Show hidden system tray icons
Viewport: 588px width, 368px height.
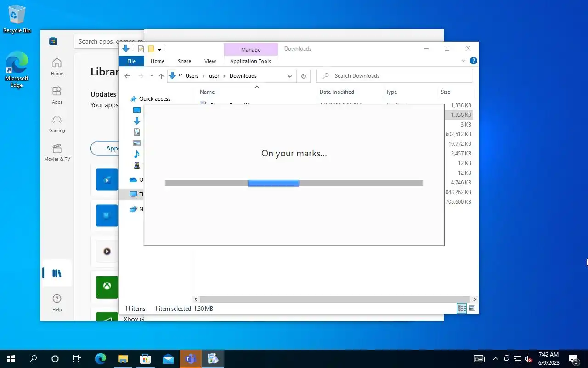point(495,359)
